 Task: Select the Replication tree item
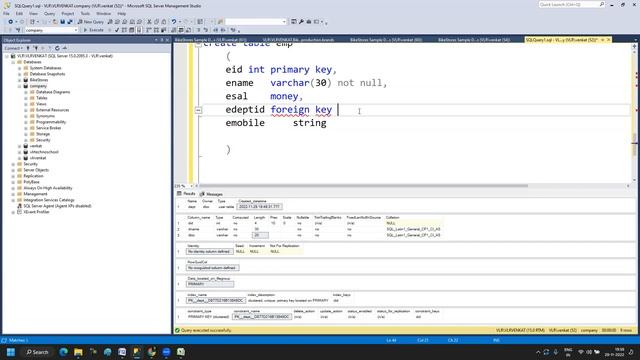click(33, 176)
